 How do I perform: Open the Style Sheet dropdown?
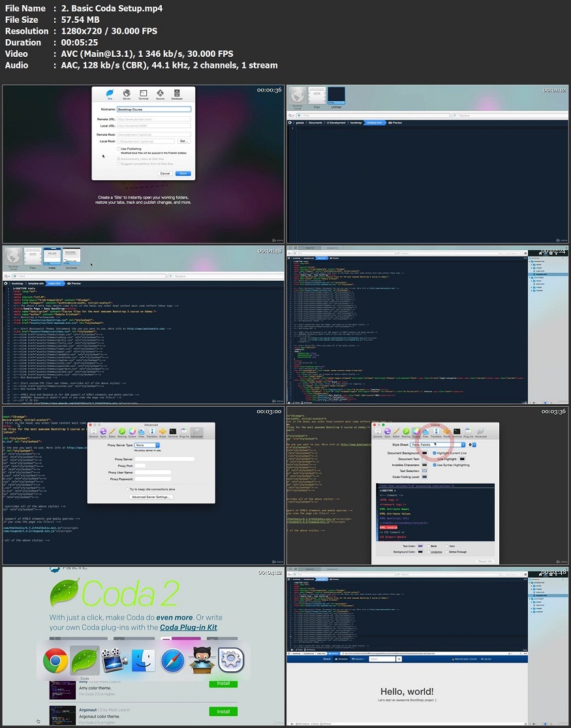click(437, 445)
